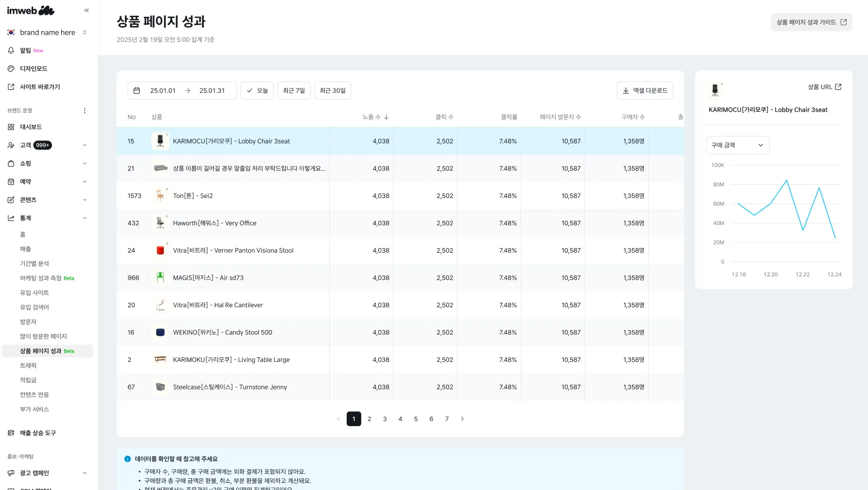This screenshot has height=490, width=868.
Task: Click the info icon in notice box
Action: (x=128, y=459)
